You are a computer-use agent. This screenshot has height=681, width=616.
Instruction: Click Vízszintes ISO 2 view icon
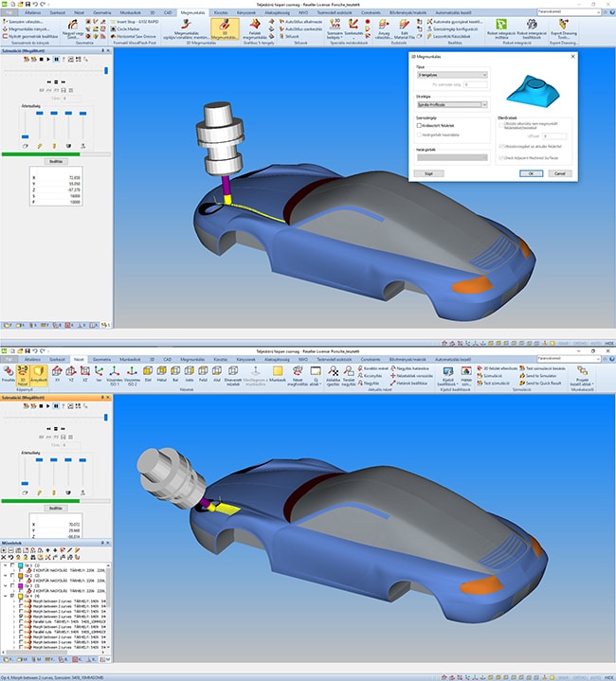tap(132, 376)
